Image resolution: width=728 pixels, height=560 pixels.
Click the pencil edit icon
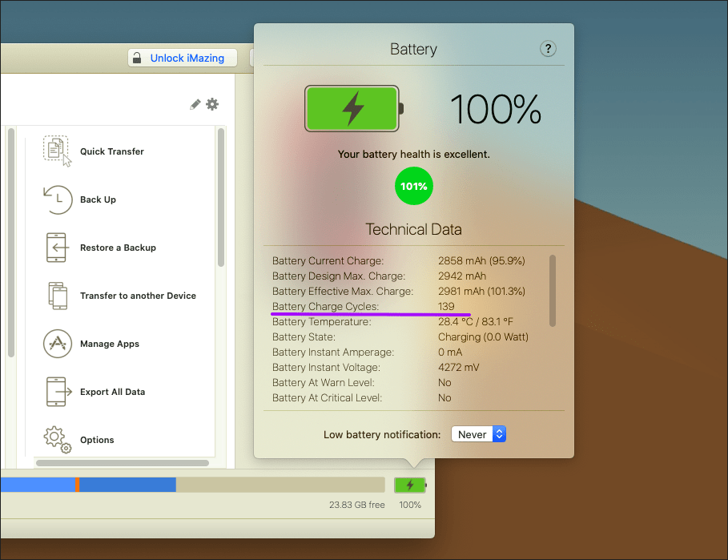click(195, 104)
